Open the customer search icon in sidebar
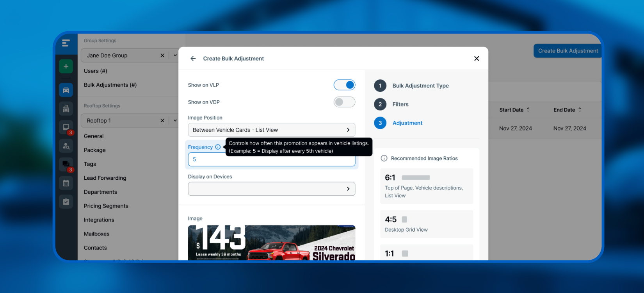The height and width of the screenshot is (293, 644). 66,146
